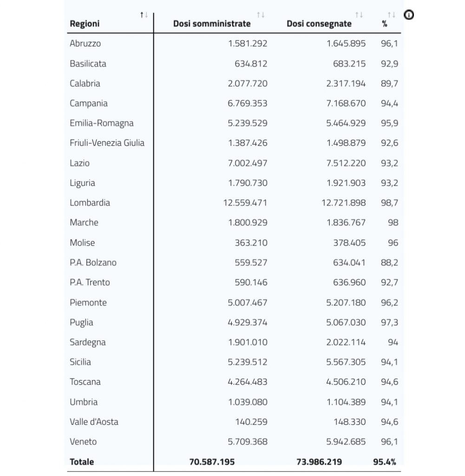Select the Valle d'Aosta row
This screenshot has width=465, height=476.
pos(234,422)
